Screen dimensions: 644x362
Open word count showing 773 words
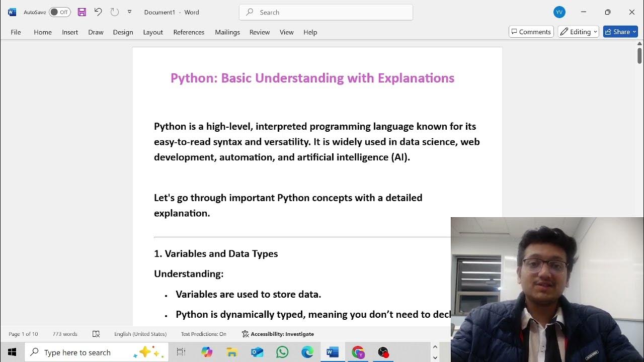click(x=65, y=334)
